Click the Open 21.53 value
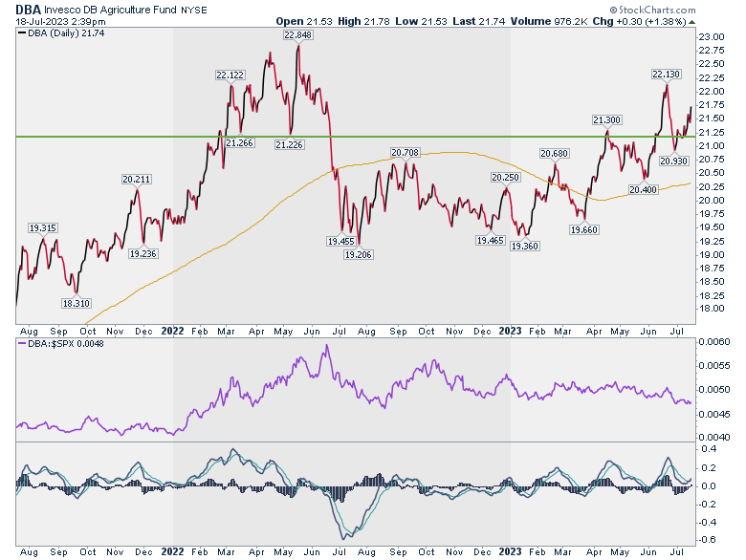Screen dimensions: 746x560 [x=304, y=21]
